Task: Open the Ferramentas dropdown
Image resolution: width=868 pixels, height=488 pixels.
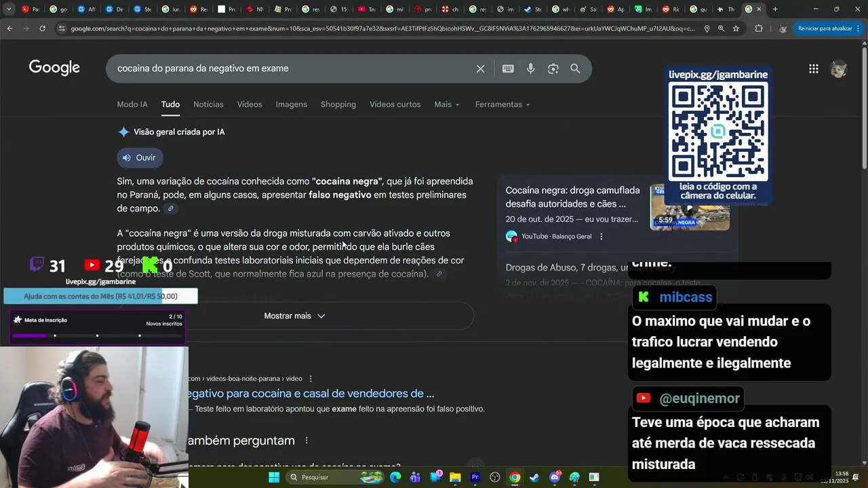Action: pos(502,104)
